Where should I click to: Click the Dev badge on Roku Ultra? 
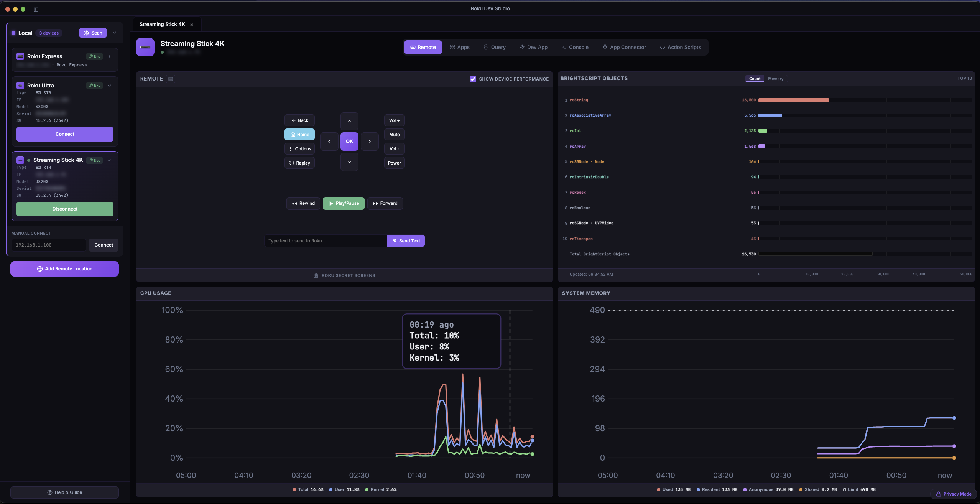[x=94, y=86]
